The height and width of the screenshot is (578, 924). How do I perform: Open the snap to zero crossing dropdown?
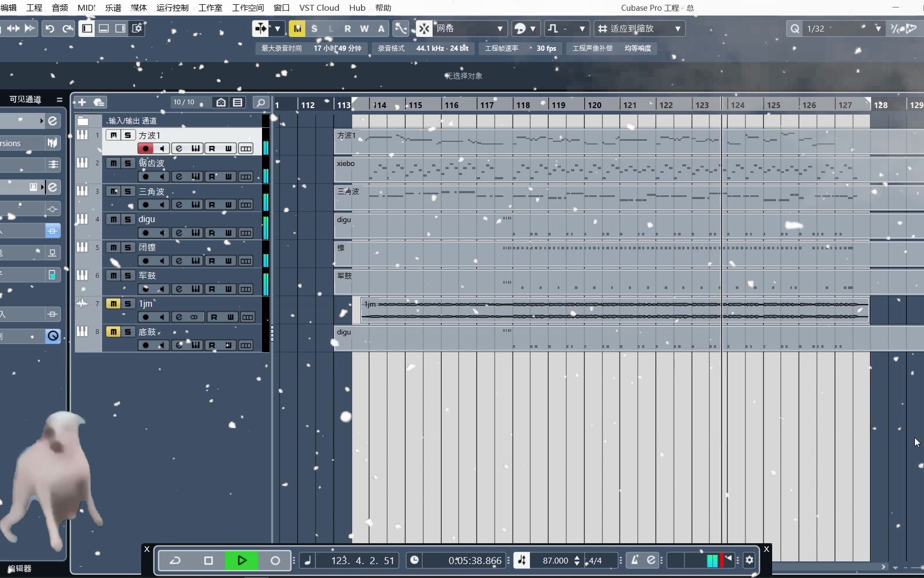[567, 29]
